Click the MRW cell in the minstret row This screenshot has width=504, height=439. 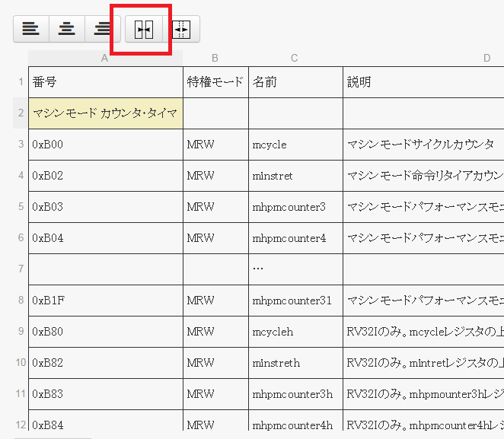(215, 175)
